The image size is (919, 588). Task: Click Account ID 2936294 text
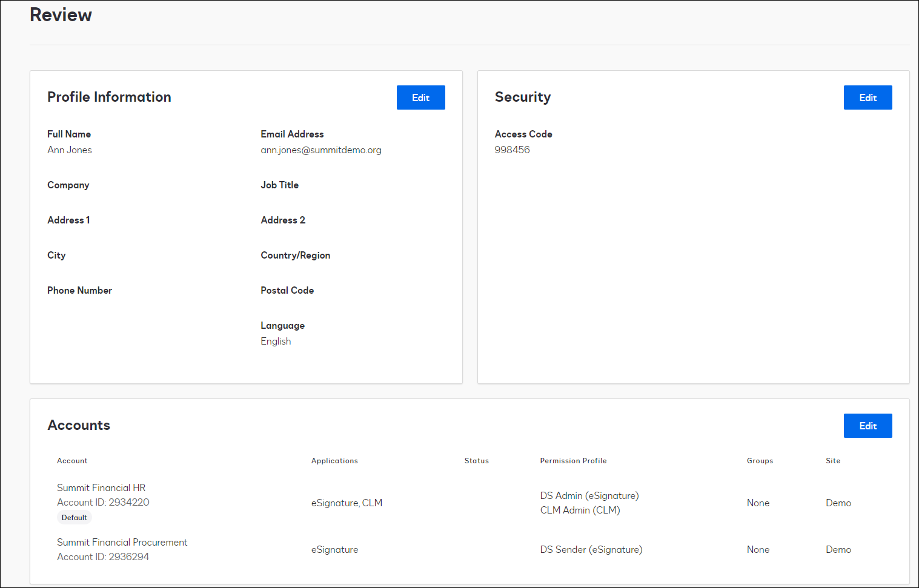[103, 557]
